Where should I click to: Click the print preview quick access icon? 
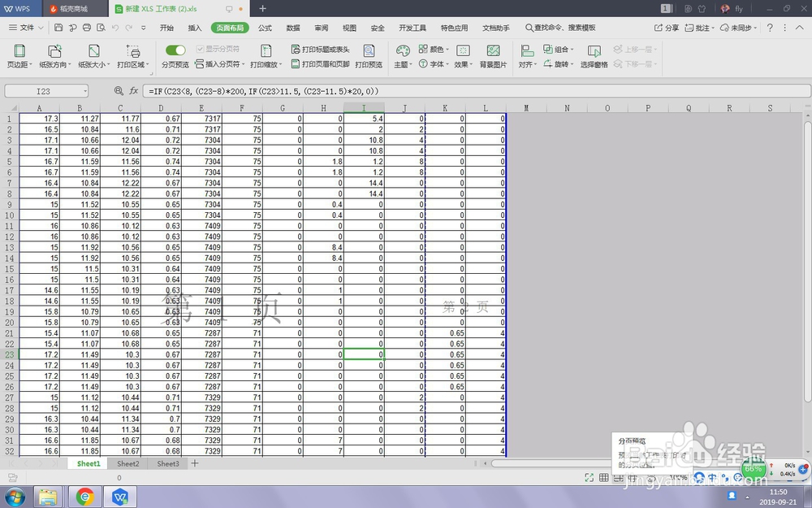click(101, 28)
